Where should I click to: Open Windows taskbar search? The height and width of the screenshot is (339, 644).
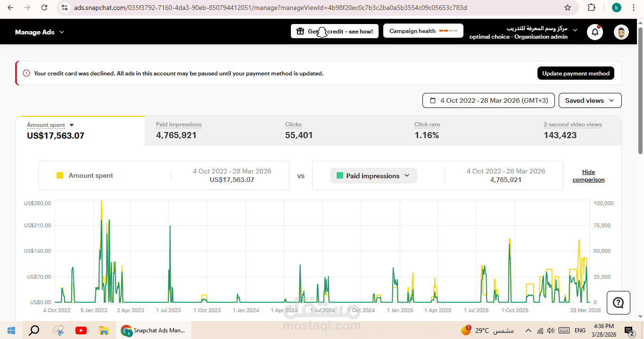point(34,330)
